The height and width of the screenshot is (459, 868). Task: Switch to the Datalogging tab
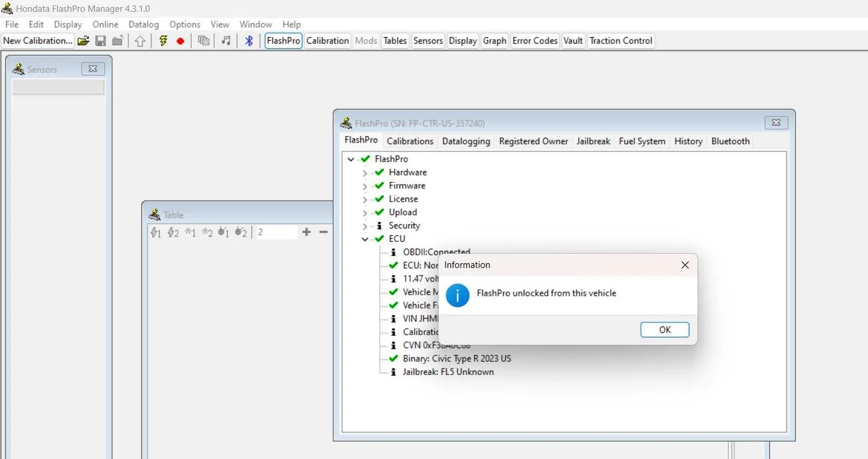click(466, 141)
